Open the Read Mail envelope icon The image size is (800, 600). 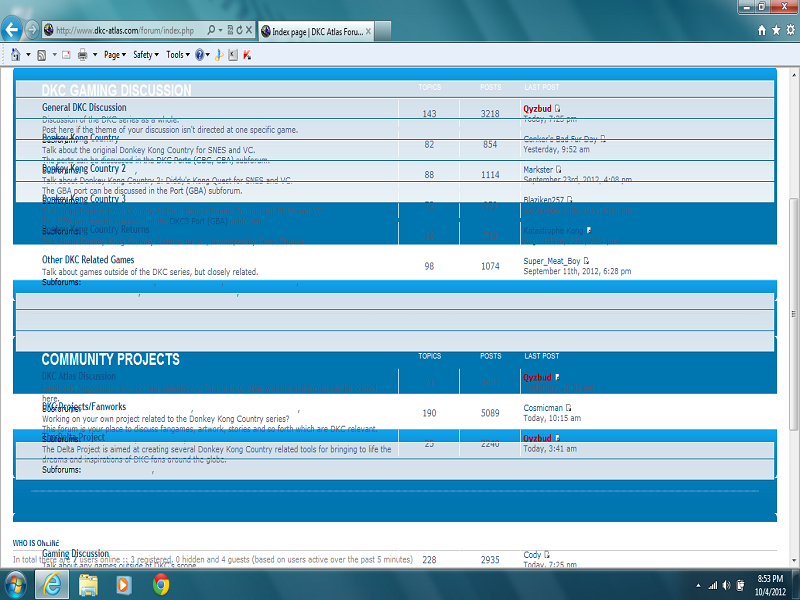coord(66,55)
